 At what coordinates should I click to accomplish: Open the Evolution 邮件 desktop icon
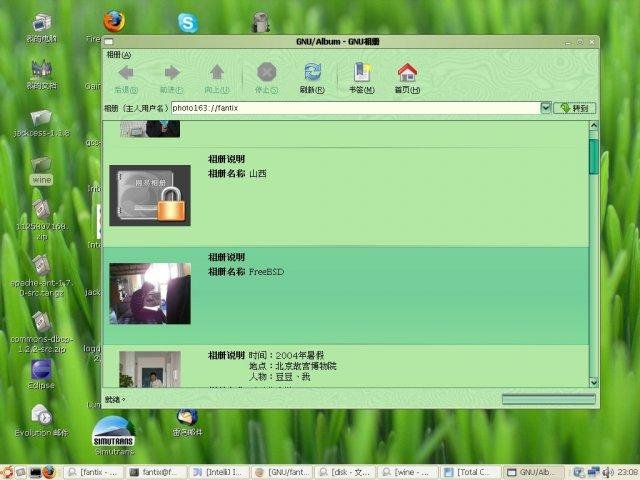pyautogui.click(x=41, y=415)
